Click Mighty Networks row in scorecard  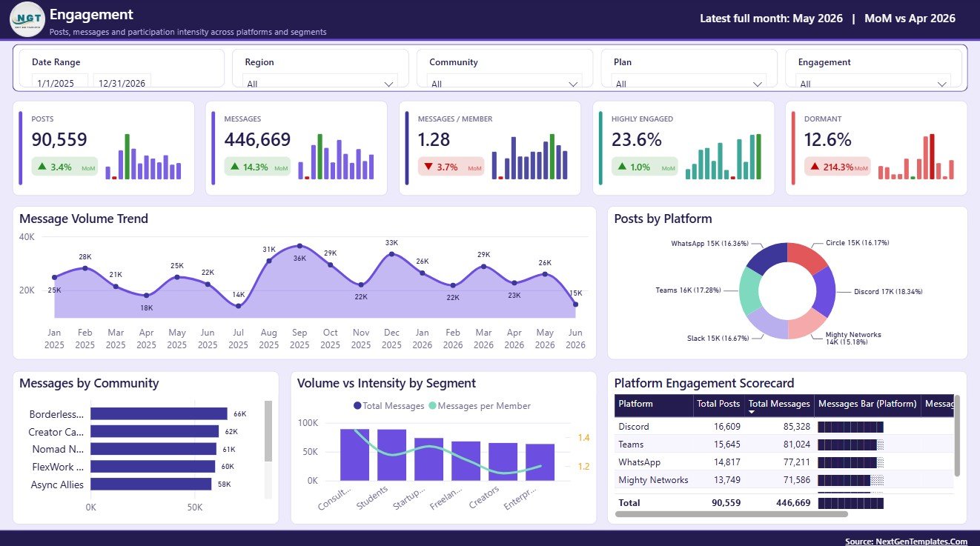point(784,480)
